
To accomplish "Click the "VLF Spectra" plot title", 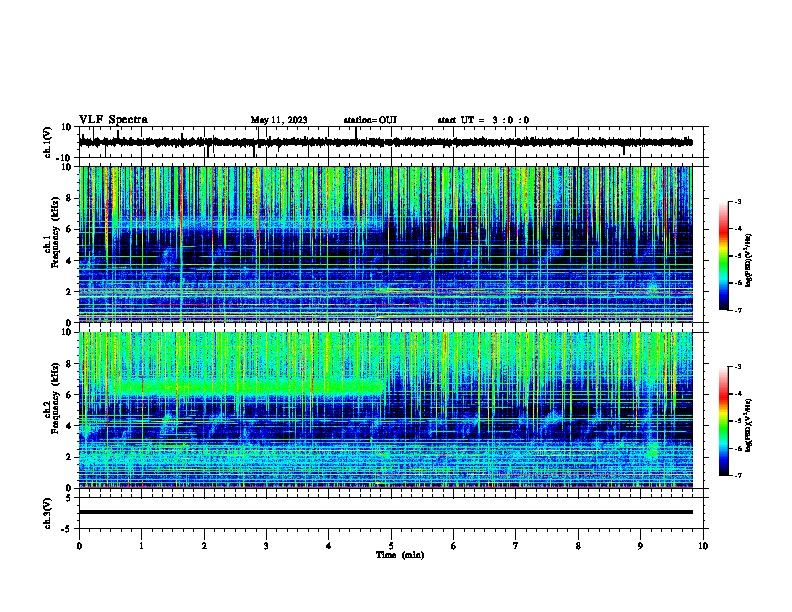I will [113, 120].
